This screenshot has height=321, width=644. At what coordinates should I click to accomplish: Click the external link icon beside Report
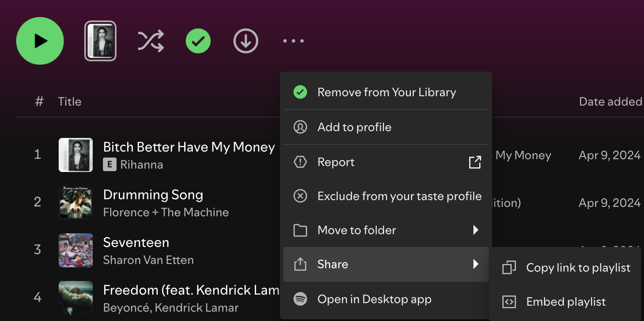pyautogui.click(x=475, y=162)
